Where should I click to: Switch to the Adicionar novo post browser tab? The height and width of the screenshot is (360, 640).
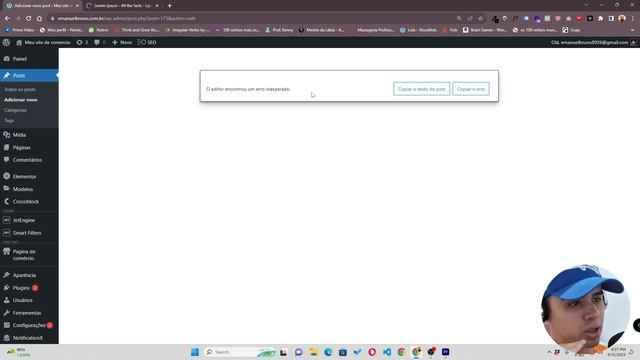(42, 6)
